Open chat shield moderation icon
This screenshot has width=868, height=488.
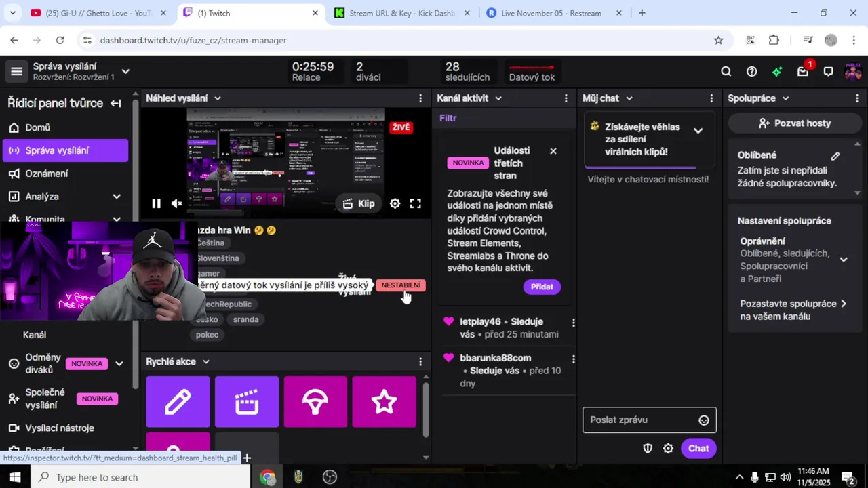648,449
